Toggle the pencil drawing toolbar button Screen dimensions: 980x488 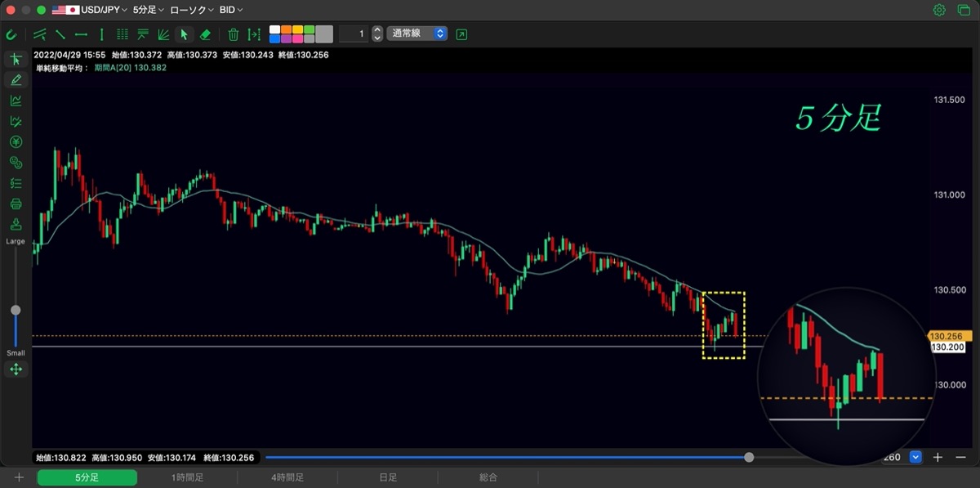pyautogui.click(x=16, y=80)
